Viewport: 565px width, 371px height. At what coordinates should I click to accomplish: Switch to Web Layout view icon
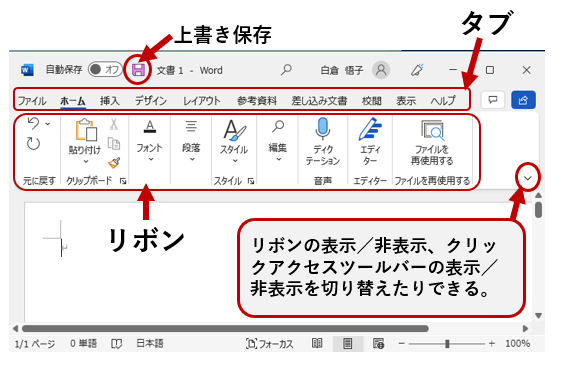click(x=378, y=344)
